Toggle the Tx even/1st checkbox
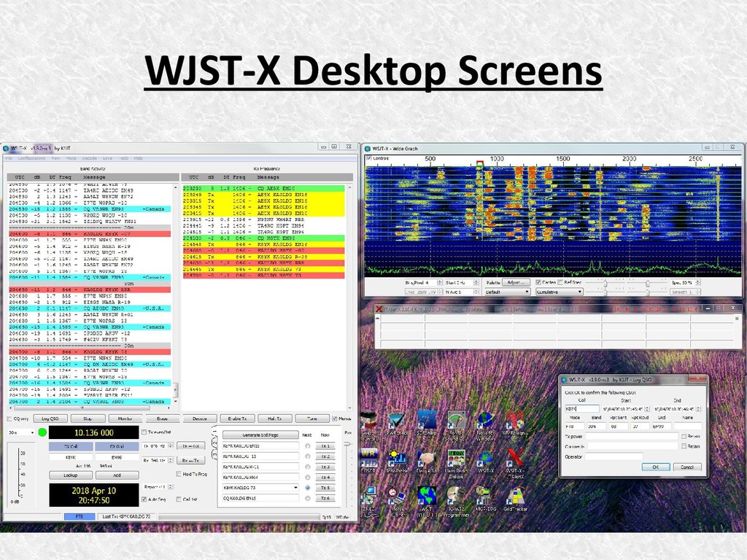Viewport: 747px width, 560px height. click(144, 432)
